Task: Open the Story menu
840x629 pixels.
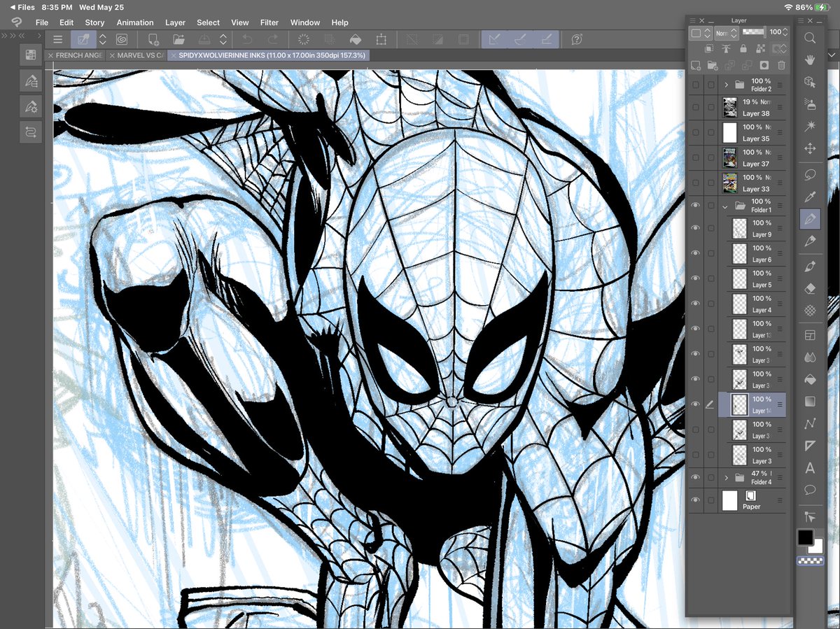Action: (x=94, y=22)
